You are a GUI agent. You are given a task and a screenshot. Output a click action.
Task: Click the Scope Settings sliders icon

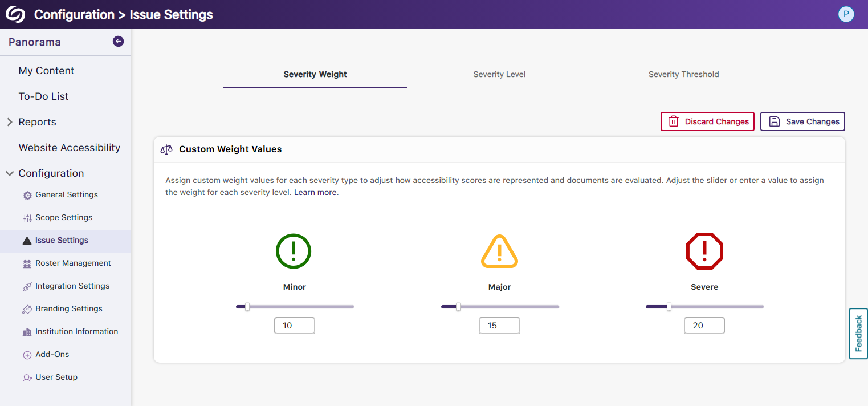point(27,218)
